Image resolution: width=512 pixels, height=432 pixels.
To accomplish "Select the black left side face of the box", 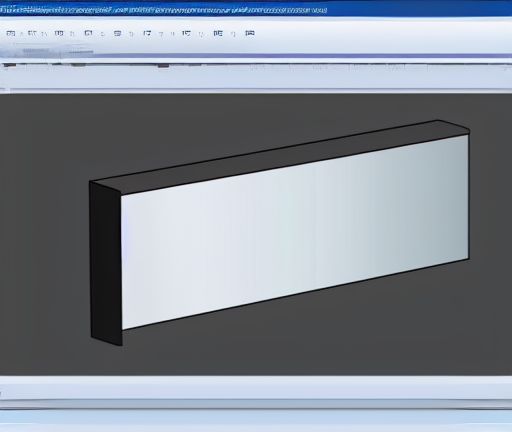I will (x=106, y=263).
